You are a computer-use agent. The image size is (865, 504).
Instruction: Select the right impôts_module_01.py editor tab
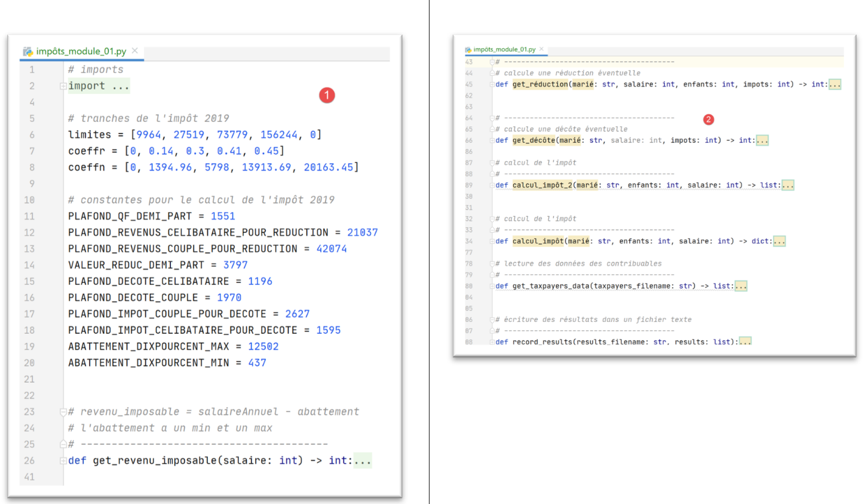(x=504, y=50)
